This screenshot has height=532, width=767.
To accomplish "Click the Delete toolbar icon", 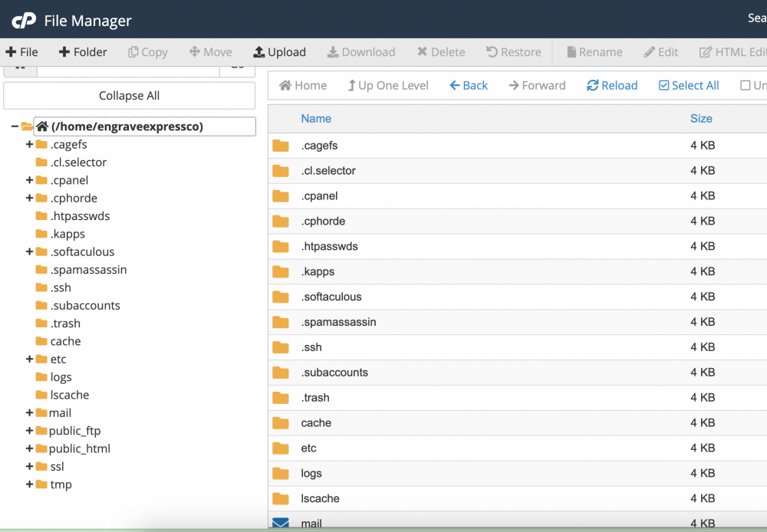I will click(441, 51).
